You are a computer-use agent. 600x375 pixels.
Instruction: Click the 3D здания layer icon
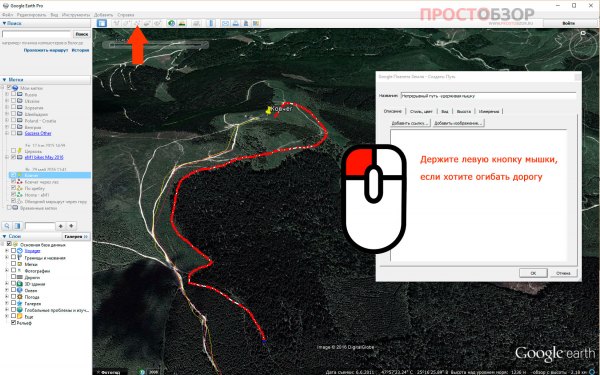click(20, 284)
